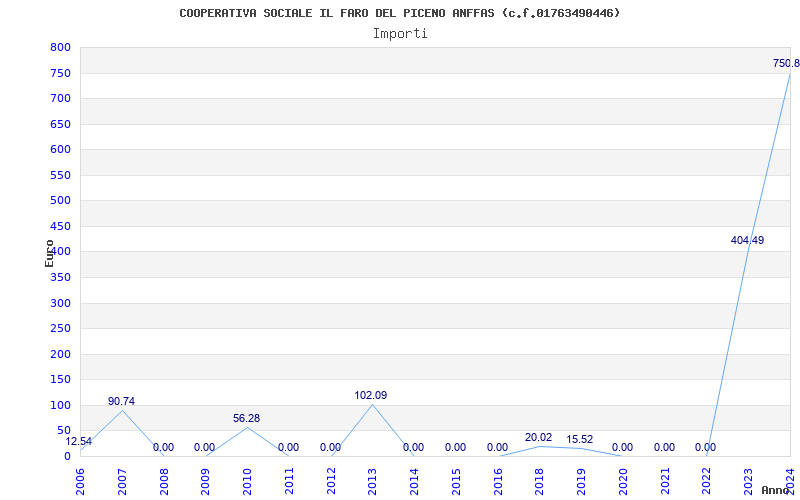Click the 450 tick on the y-axis
The image size is (800, 500).
point(60,227)
